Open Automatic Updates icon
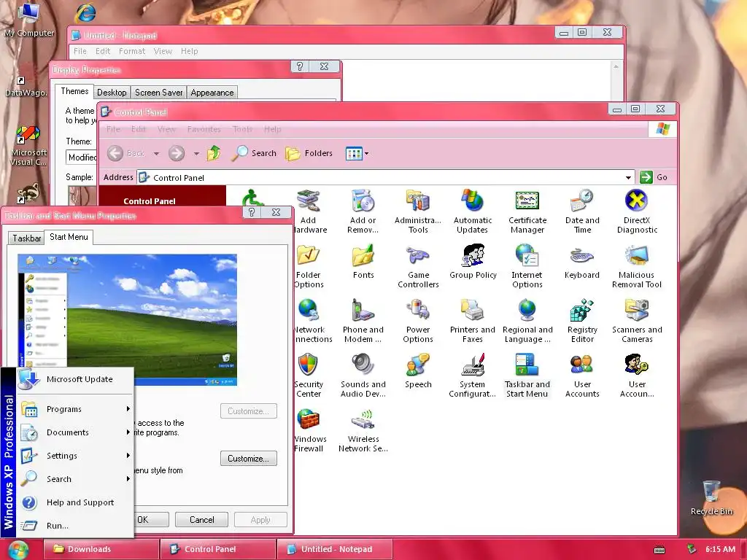The width and height of the screenshot is (747, 560). tap(472, 211)
